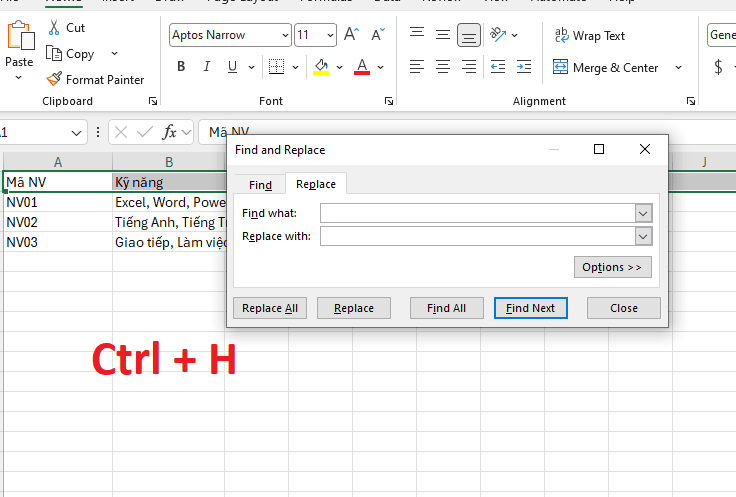
Task: Align text right
Action: (469, 67)
